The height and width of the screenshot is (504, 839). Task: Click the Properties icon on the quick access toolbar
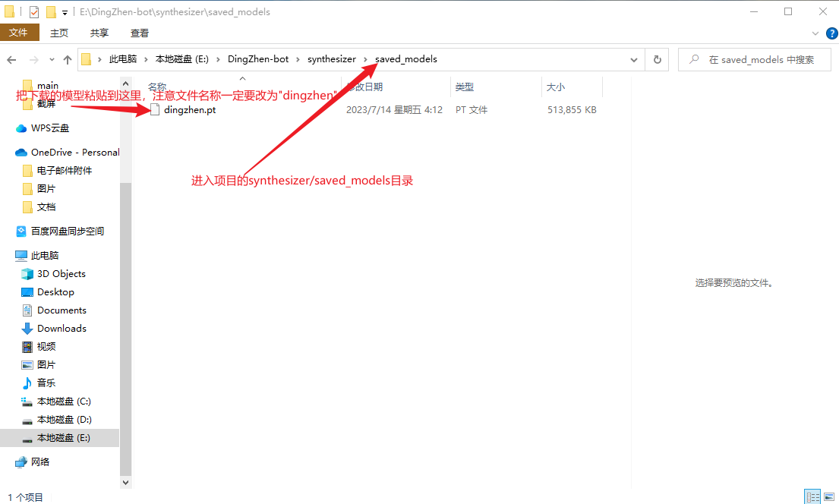(33, 11)
